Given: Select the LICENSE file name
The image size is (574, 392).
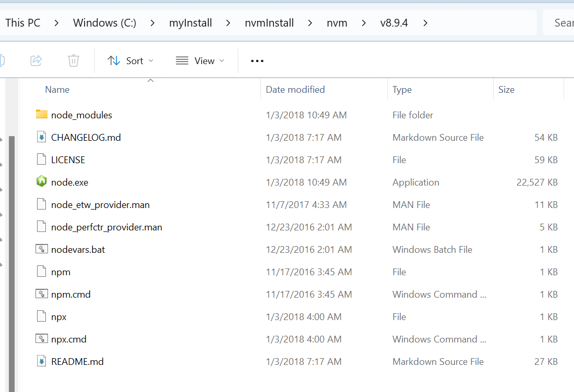Looking at the screenshot, I should pyautogui.click(x=68, y=160).
